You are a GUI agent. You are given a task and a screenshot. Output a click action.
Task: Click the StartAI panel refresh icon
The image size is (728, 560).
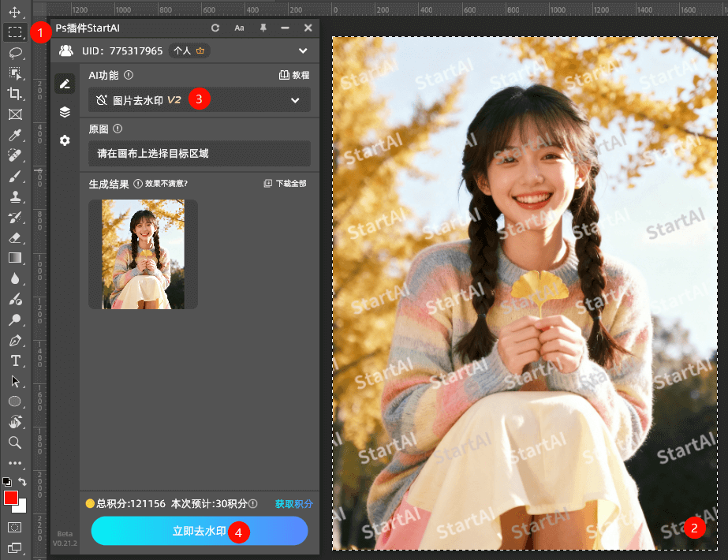pos(215,28)
